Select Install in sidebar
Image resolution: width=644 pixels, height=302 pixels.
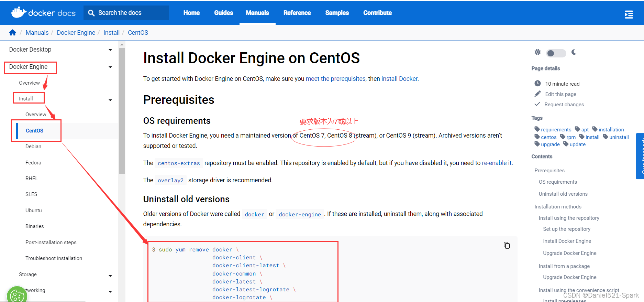point(26,99)
